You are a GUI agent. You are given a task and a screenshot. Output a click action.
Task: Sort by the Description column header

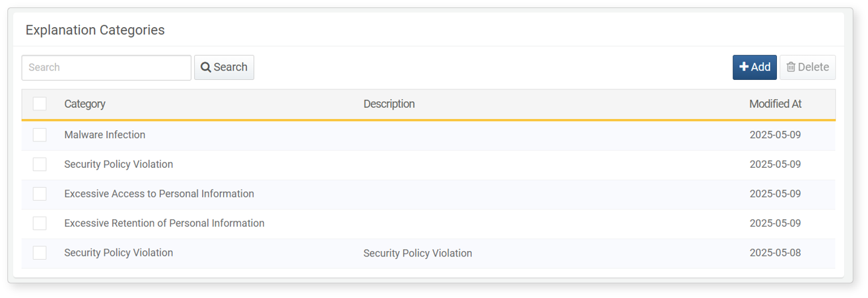pyautogui.click(x=389, y=104)
